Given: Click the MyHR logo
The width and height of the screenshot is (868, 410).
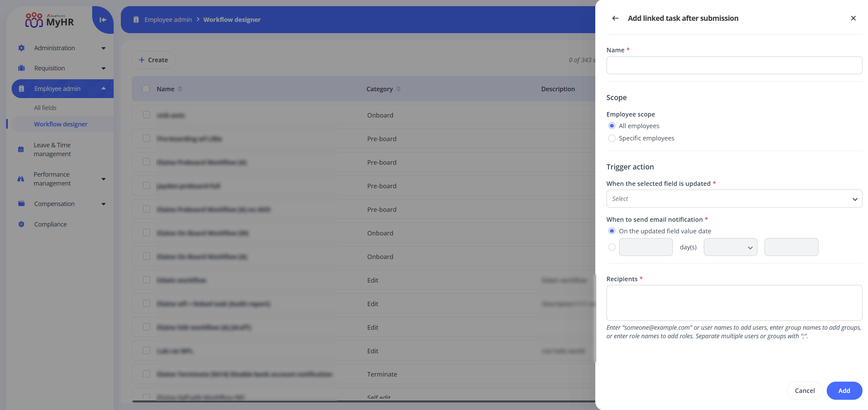Looking at the screenshot, I should 49,20.
